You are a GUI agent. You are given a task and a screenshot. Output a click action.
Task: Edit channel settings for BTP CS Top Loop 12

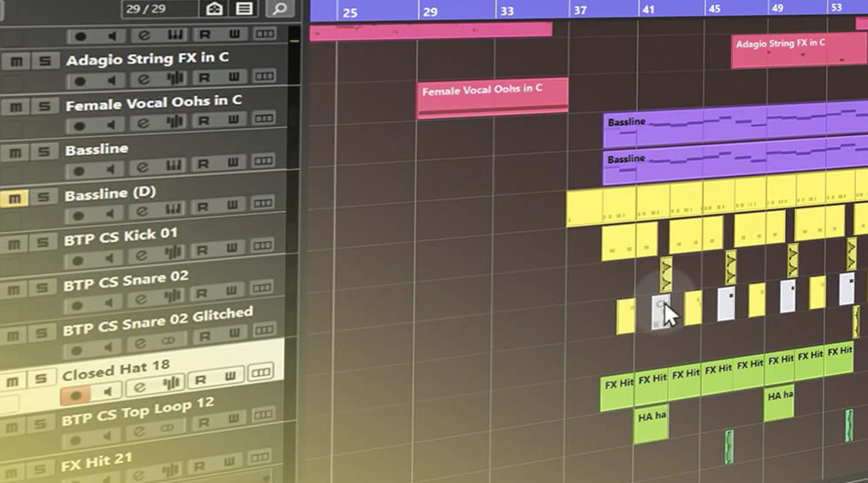(139, 431)
